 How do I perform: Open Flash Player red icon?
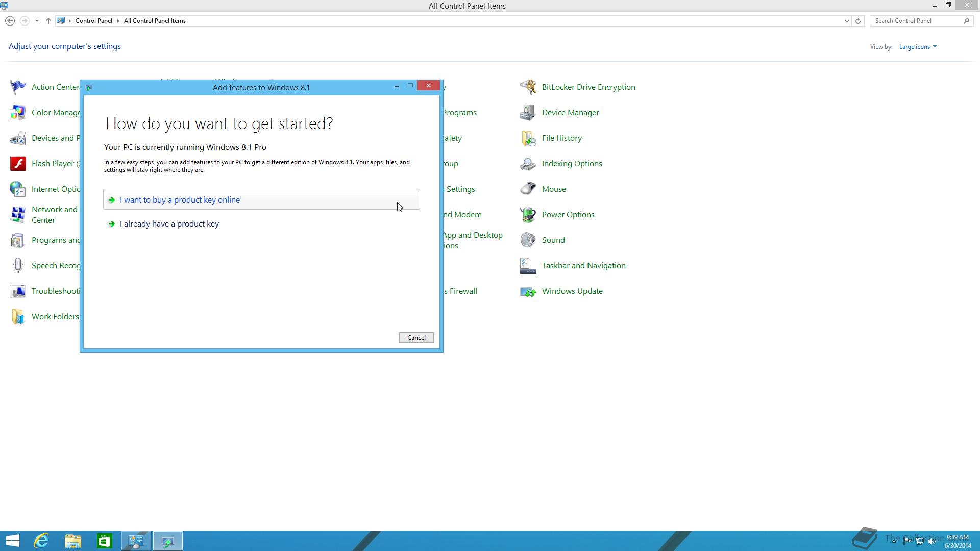coord(18,164)
